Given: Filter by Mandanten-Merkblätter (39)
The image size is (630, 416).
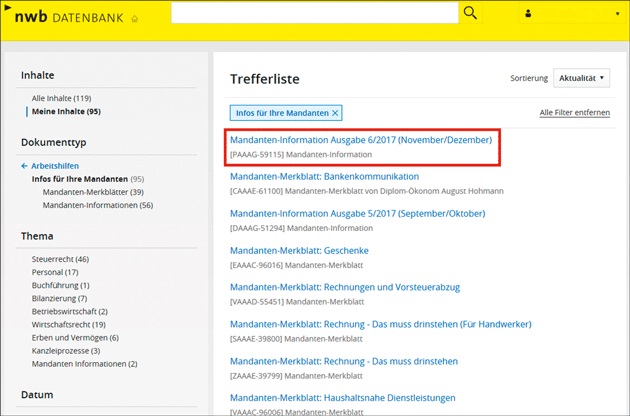Looking at the screenshot, I should coord(93,192).
